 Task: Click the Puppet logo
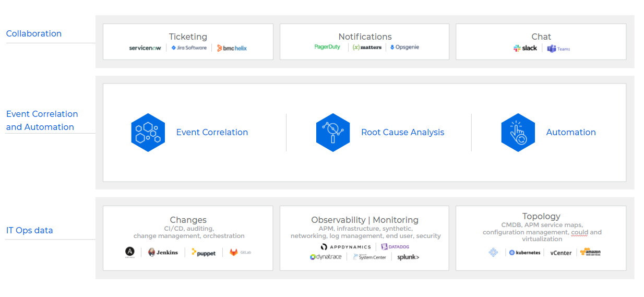[204, 253]
